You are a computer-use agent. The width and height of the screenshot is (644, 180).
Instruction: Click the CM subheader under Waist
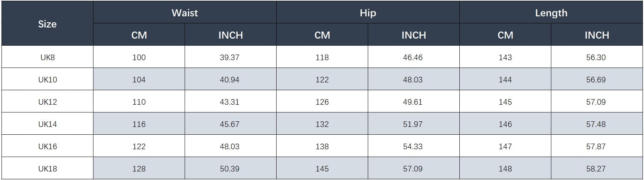[139, 35]
